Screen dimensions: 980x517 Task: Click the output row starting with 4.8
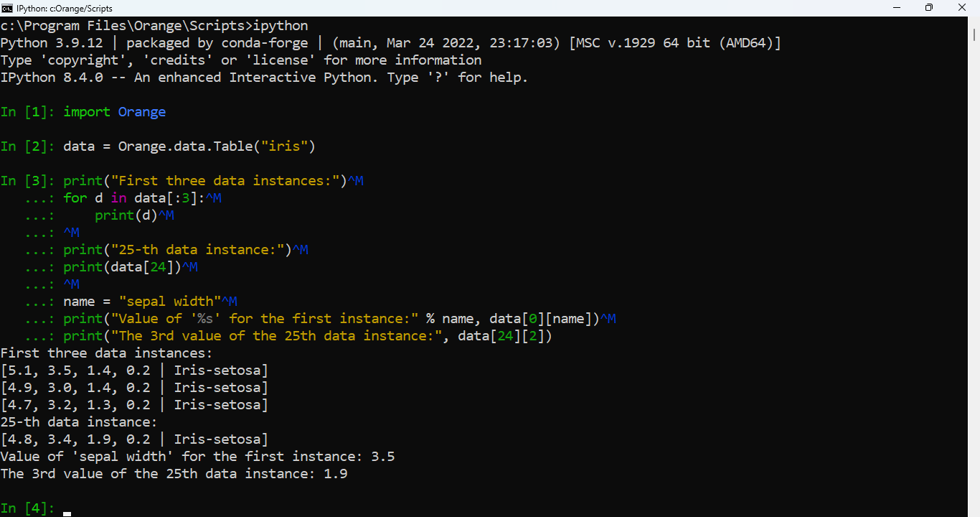pyautogui.click(x=134, y=439)
